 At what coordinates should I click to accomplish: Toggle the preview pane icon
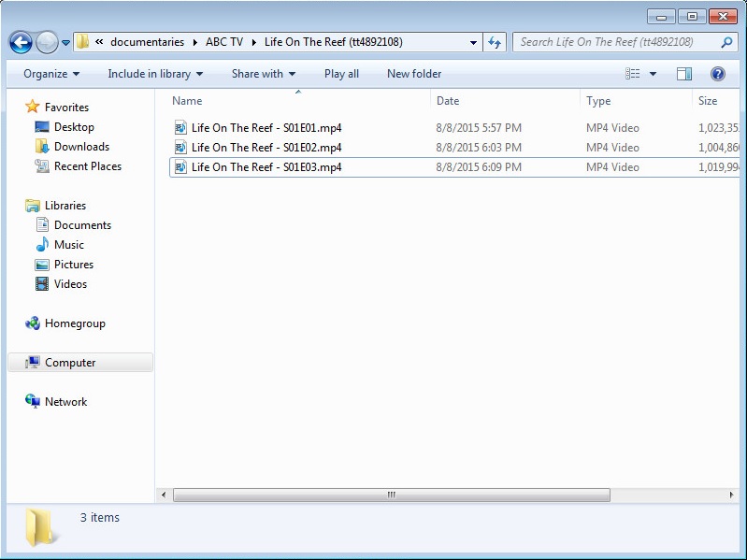tap(684, 74)
